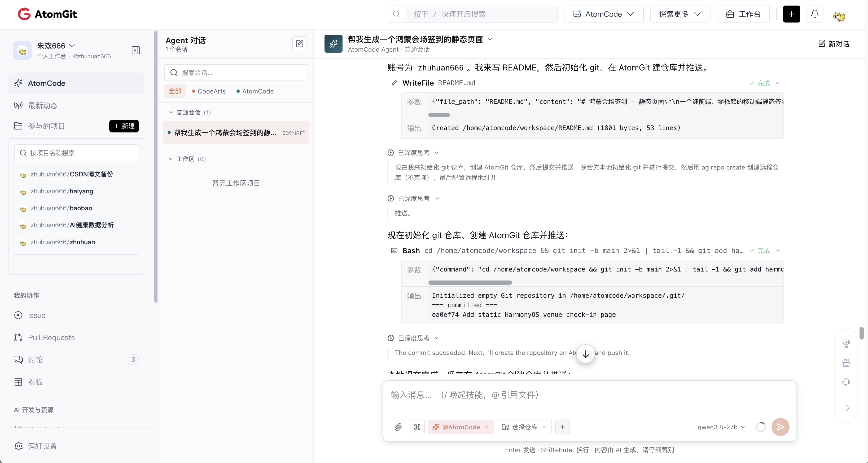Open zhuhuan666/zhuhuan project

point(63,242)
